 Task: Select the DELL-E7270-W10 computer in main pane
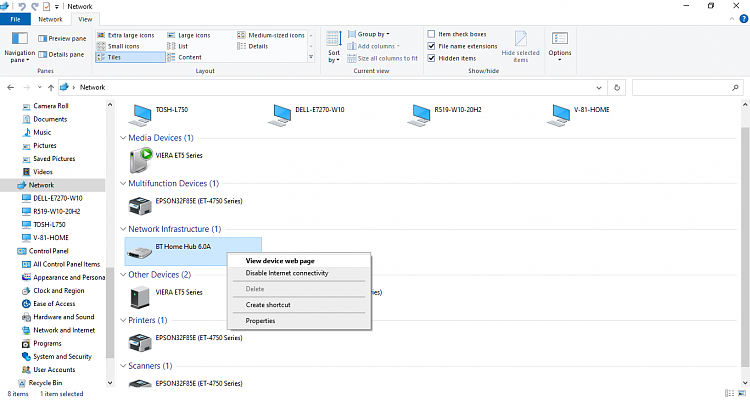309,115
